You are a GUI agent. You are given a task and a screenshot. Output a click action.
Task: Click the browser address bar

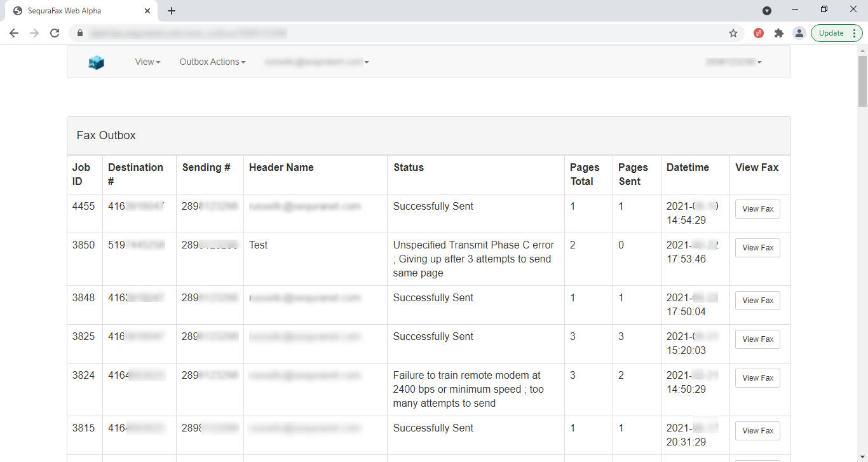click(407, 33)
